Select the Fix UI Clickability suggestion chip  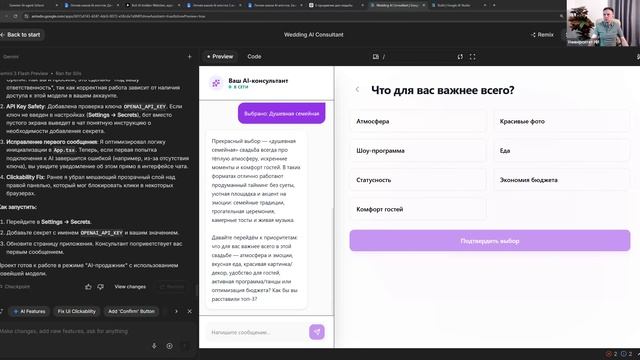76,311
